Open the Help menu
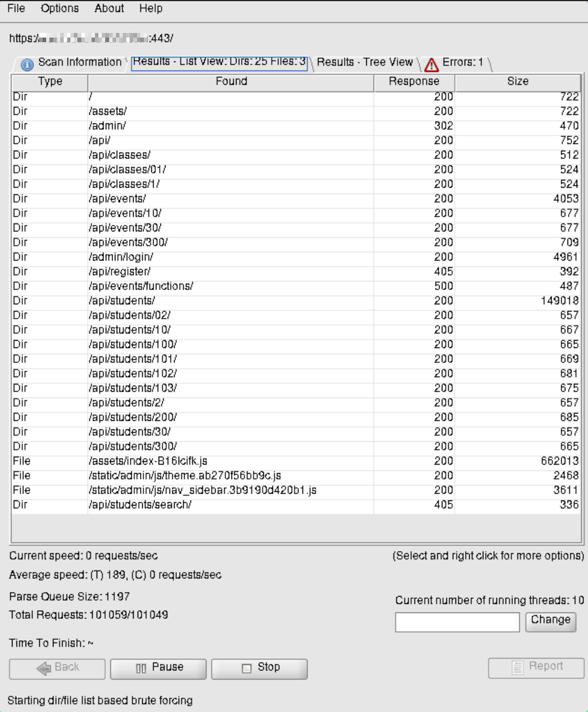This screenshot has width=588, height=712. [x=151, y=9]
